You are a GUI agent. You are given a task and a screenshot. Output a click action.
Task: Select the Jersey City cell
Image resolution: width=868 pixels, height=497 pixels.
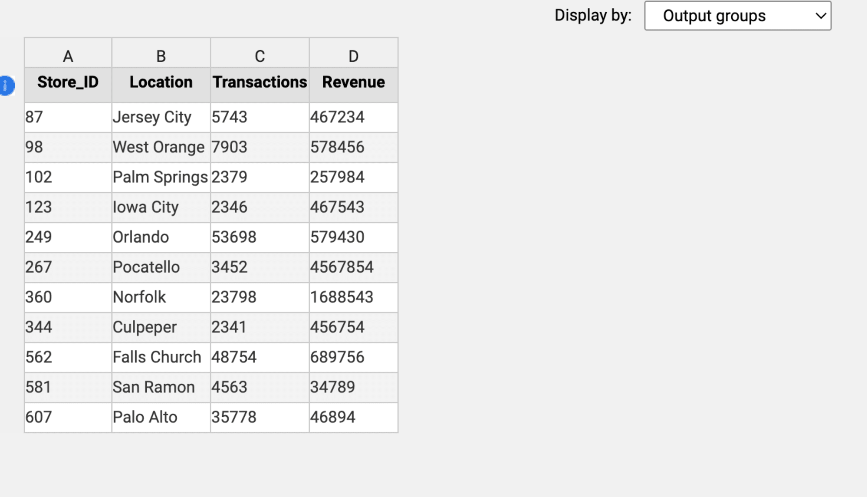coord(161,118)
